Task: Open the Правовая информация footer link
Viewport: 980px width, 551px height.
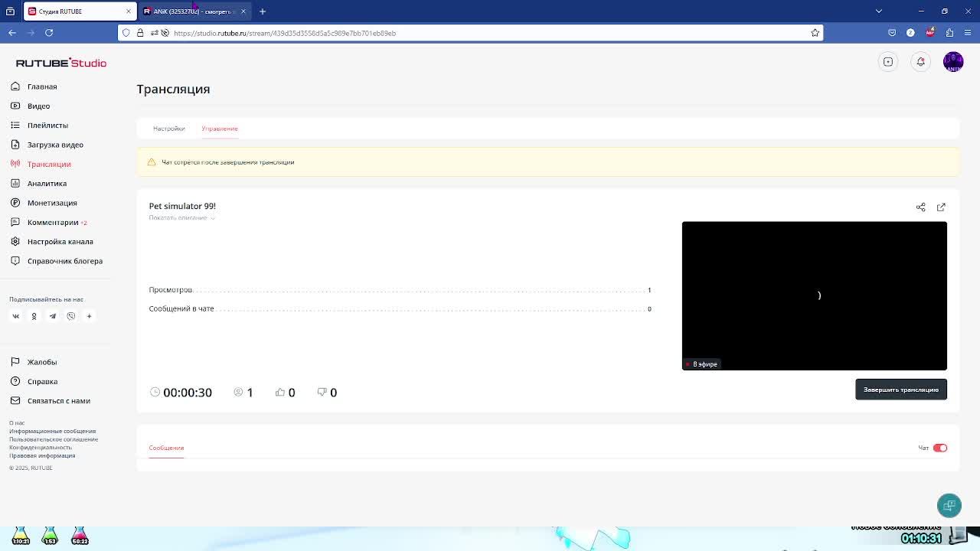Action: click(x=42, y=455)
